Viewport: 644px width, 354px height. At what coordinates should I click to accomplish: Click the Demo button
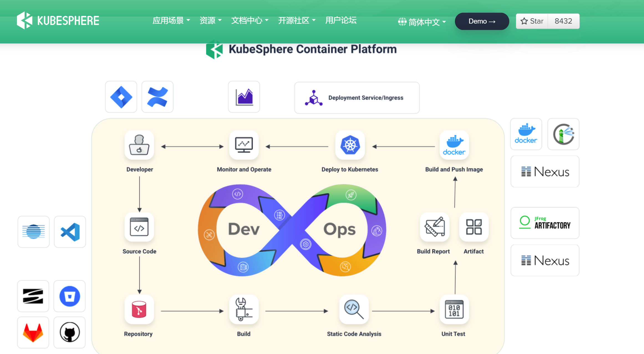(x=482, y=21)
